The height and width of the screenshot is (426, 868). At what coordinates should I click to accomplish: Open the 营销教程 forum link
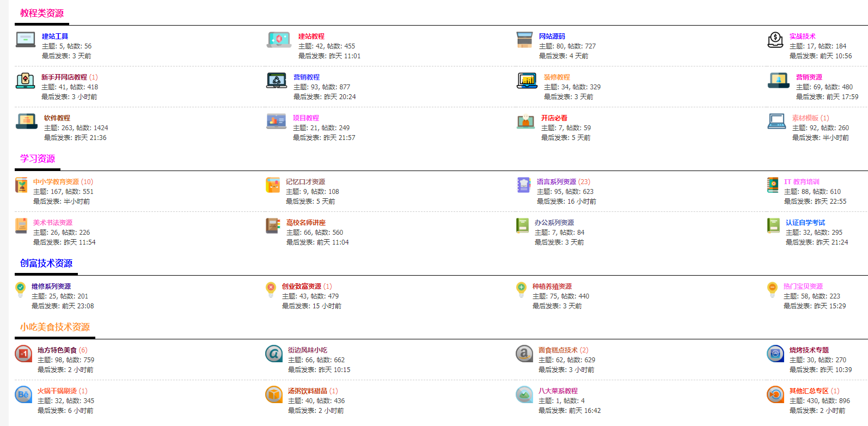(x=307, y=77)
